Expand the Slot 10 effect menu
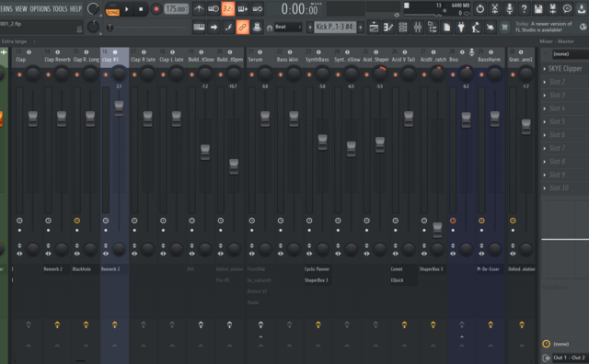This screenshot has height=364, width=589. pos(545,188)
